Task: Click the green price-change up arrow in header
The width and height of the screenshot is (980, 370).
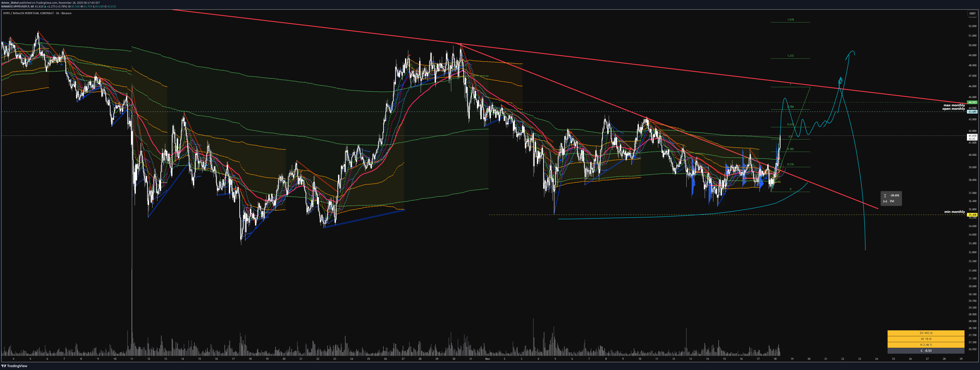Action: pyautogui.click(x=45, y=7)
